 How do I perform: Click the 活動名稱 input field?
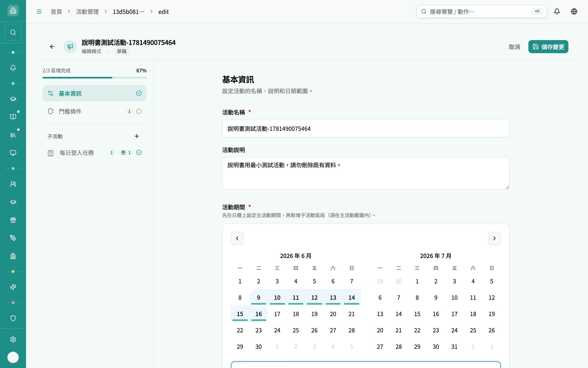click(365, 129)
